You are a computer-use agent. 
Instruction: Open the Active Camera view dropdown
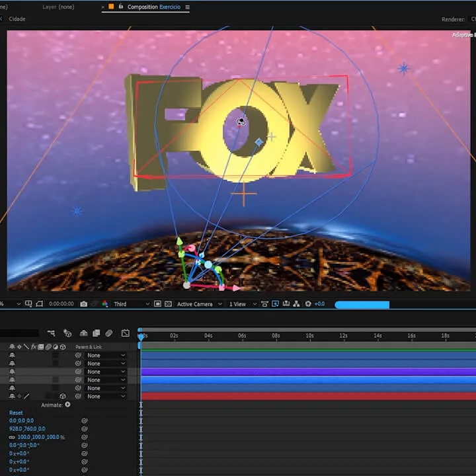pos(199,304)
